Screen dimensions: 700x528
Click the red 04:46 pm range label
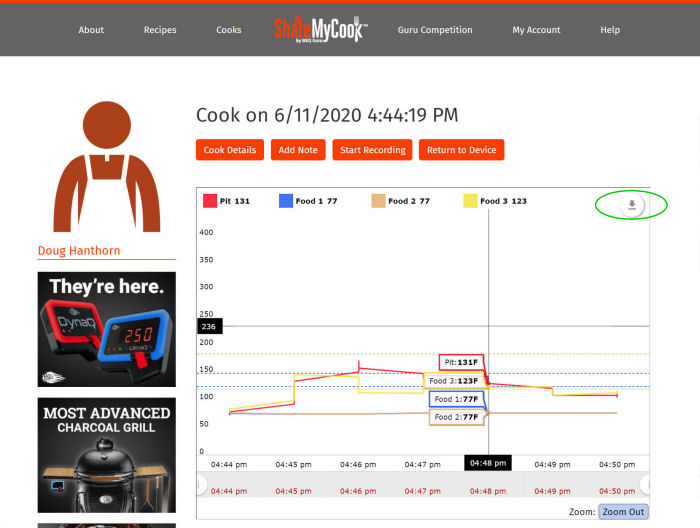pyautogui.click(x=358, y=491)
